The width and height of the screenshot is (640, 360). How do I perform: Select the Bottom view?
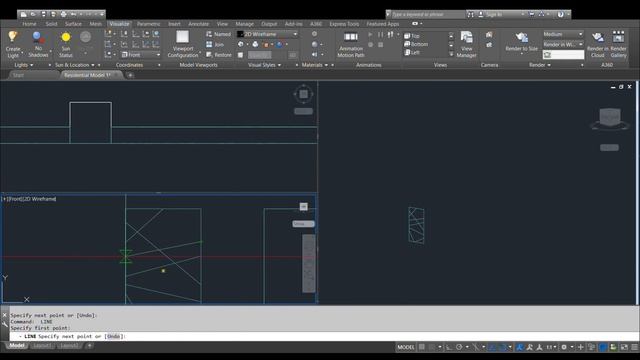416,44
